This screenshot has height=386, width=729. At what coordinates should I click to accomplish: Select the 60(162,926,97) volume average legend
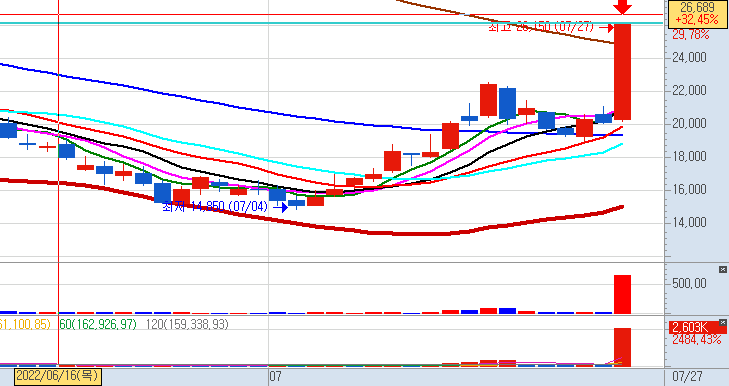(x=98, y=324)
